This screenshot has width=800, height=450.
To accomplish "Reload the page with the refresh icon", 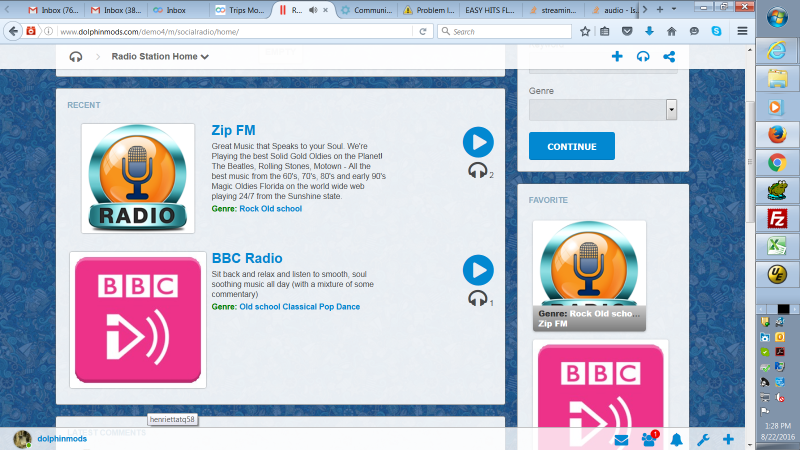I will [x=423, y=31].
